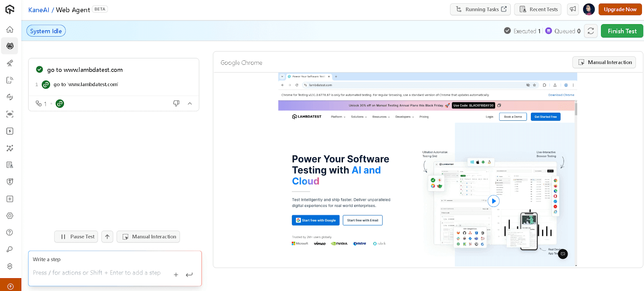Image resolution: width=644 pixels, height=291 pixels.
Task: Collapse the step card with chevron up
Action: (190, 103)
